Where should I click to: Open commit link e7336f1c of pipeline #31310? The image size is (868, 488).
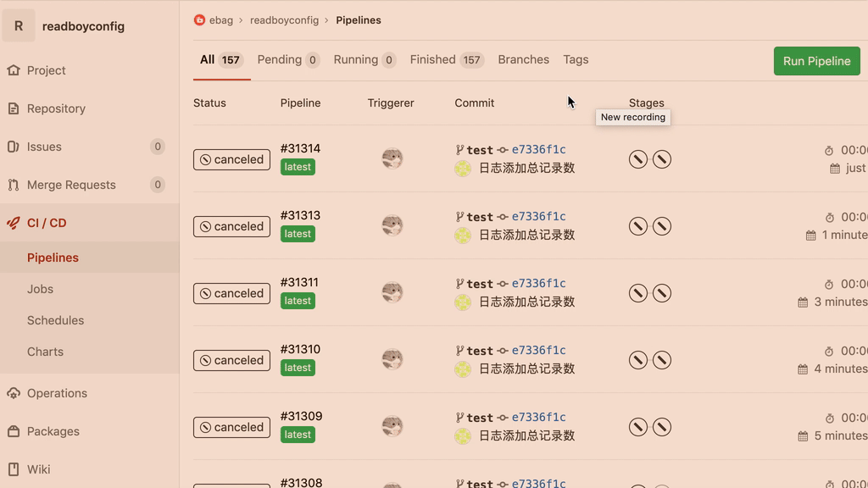tap(538, 350)
